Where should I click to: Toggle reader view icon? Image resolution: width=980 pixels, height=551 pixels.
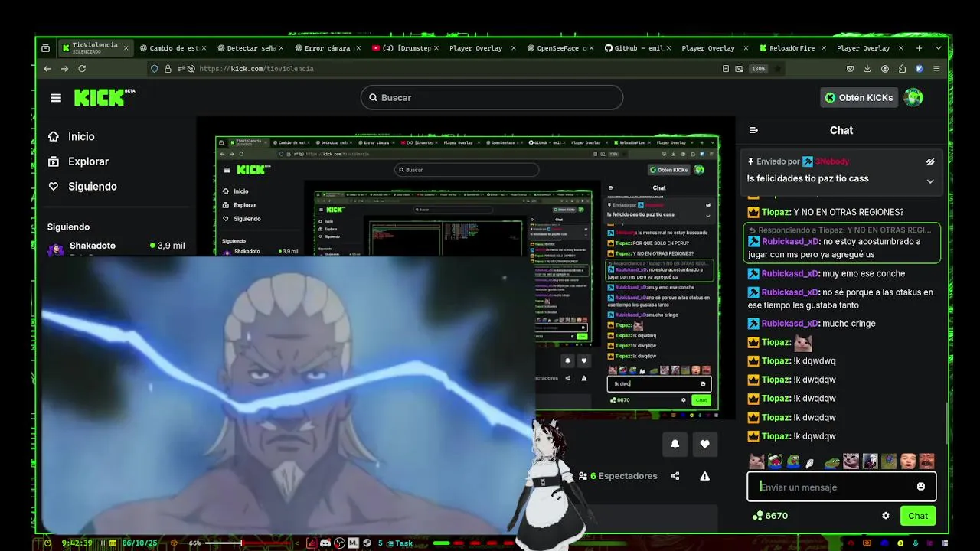tap(726, 69)
